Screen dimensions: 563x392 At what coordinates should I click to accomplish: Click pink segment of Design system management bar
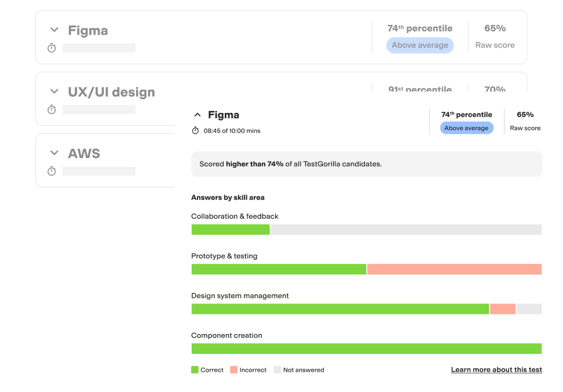(503, 309)
